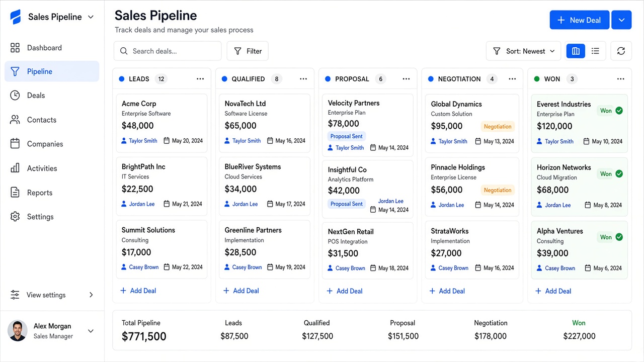
Task: Switch to board column view
Action: click(576, 51)
